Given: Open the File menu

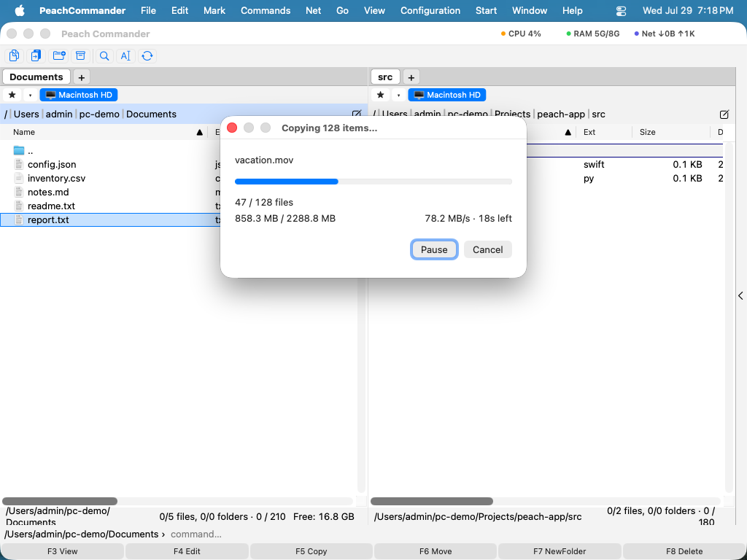Looking at the screenshot, I should [x=148, y=10].
